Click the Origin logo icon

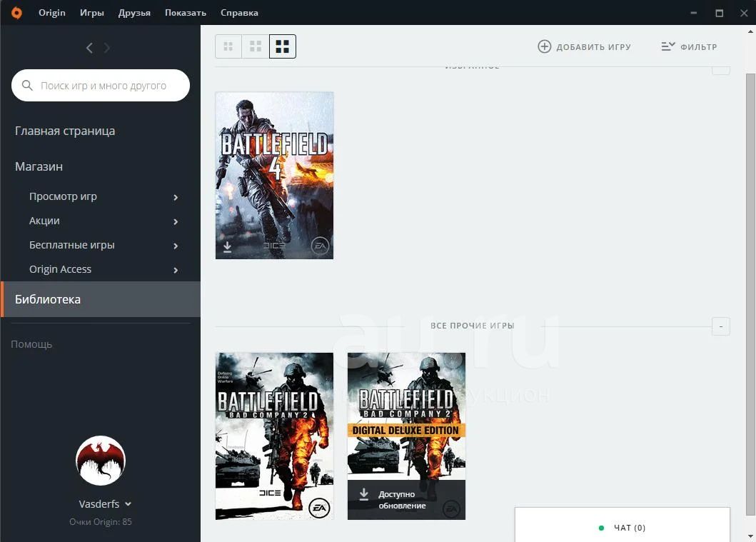(x=16, y=13)
